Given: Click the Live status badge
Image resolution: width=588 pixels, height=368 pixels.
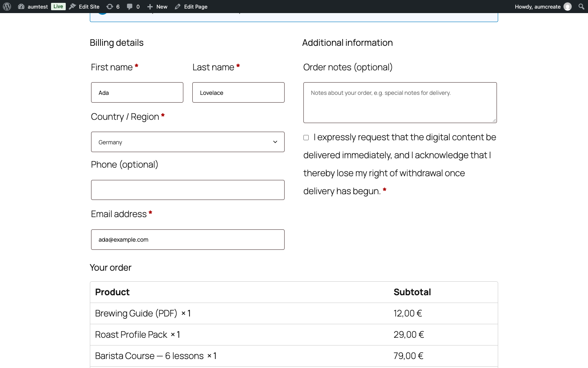Looking at the screenshot, I should coord(58,7).
